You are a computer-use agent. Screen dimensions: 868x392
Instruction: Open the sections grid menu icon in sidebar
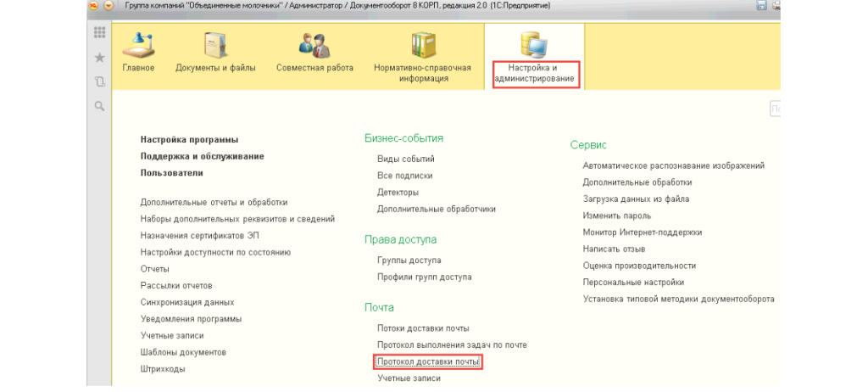[x=99, y=33]
